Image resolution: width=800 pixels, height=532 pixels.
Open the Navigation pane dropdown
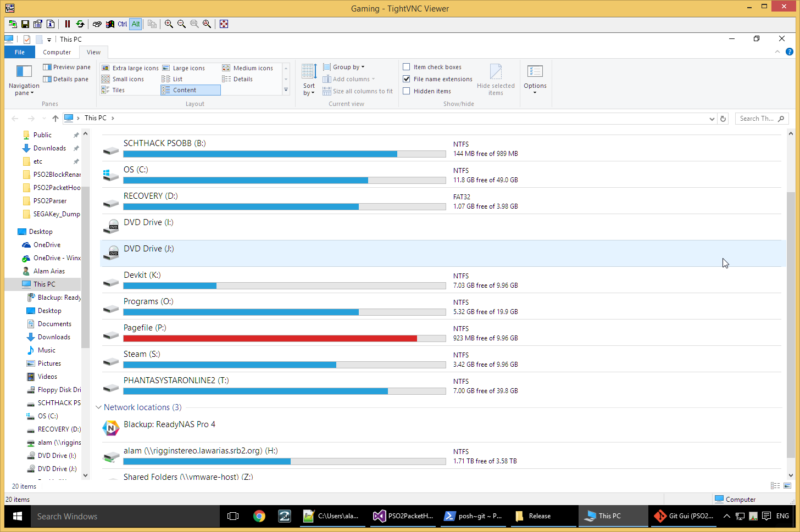click(24, 80)
